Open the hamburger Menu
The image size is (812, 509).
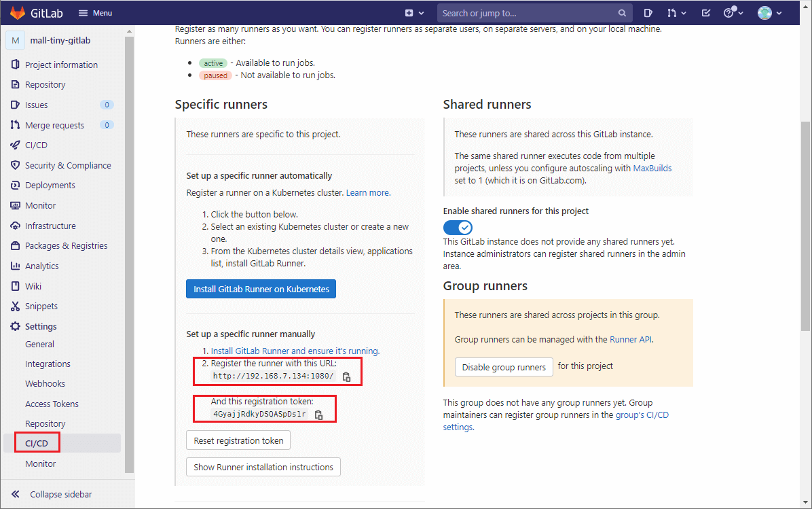pyautogui.click(x=95, y=13)
